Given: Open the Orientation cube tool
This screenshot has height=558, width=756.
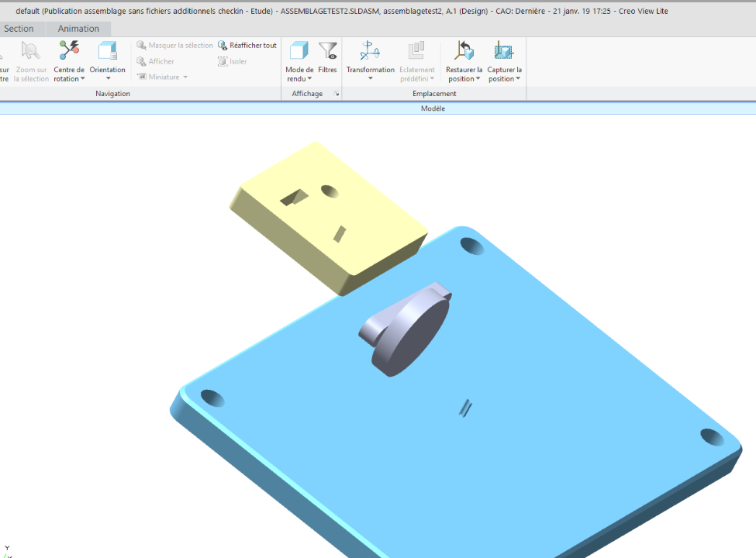Looking at the screenshot, I should 107,50.
